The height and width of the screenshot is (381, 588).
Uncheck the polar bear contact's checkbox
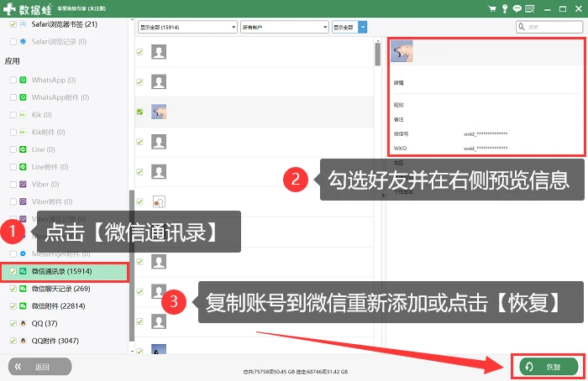(x=140, y=112)
